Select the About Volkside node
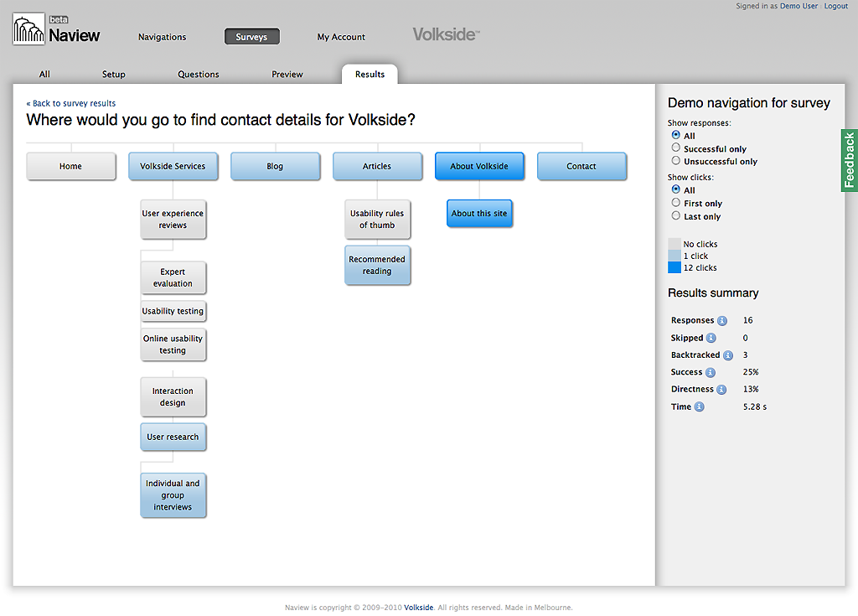 click(479, 166)
